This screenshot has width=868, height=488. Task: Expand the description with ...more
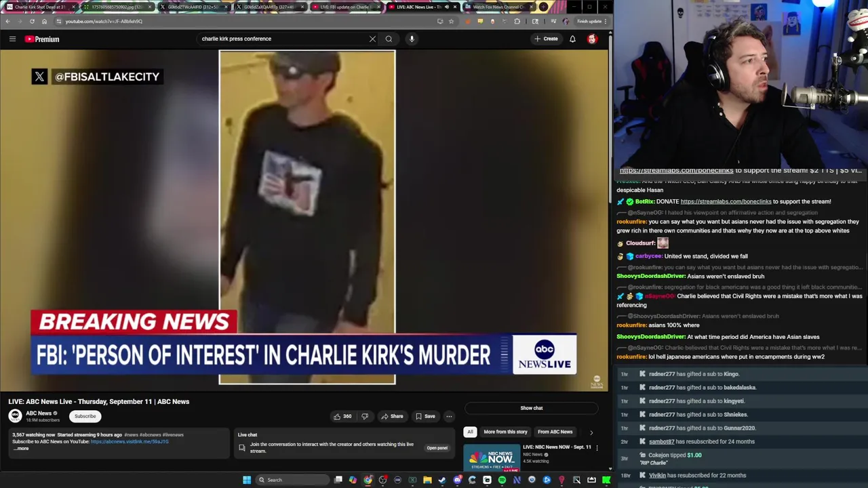[x=21, y=449]
